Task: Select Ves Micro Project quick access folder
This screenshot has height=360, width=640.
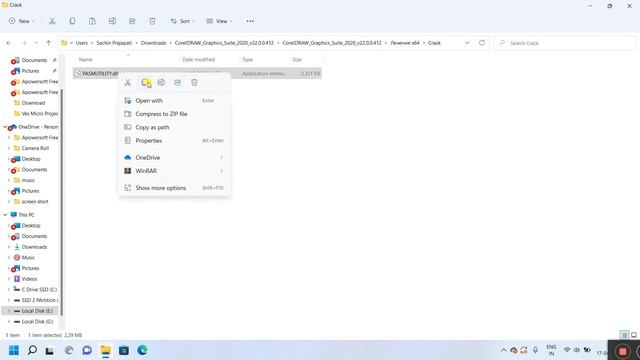Action: (x=40, y=113)
